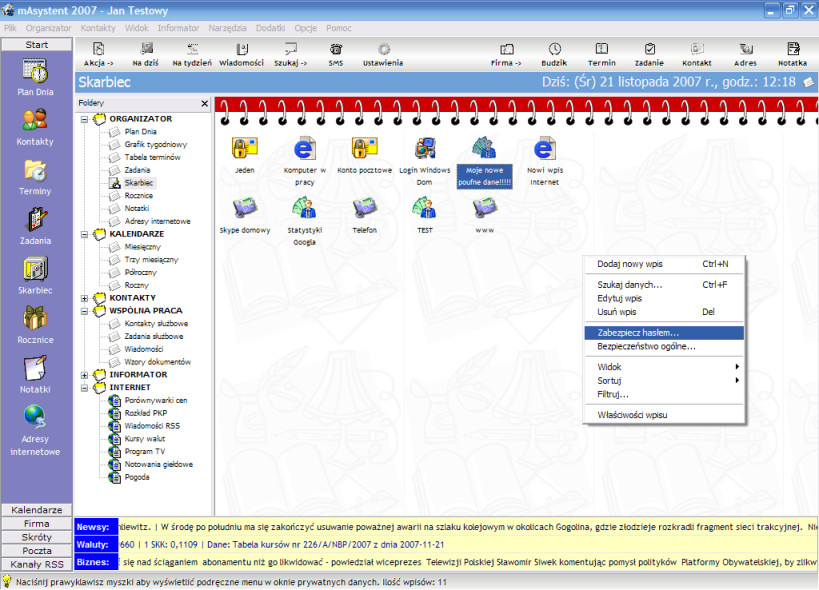
Task: Click the SMS toolbar icon
Action: click(x=336, y=49)
